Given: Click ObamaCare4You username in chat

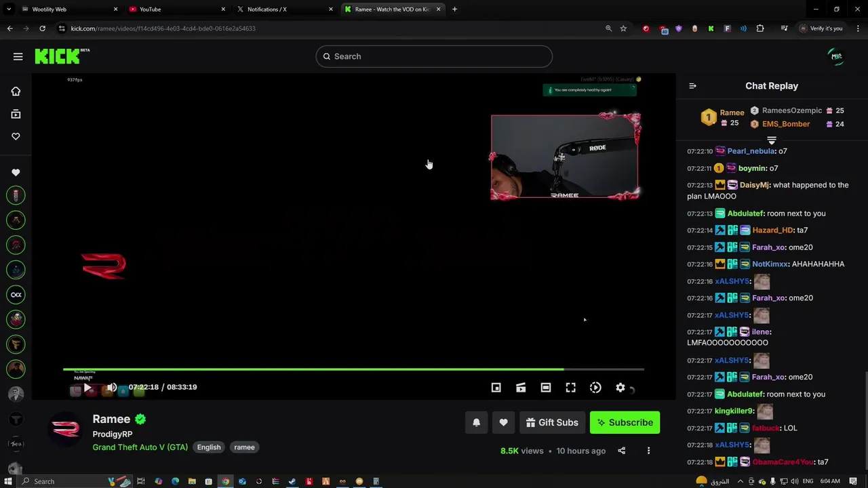Looking at the screenshot, I should [x=783, y=462].
